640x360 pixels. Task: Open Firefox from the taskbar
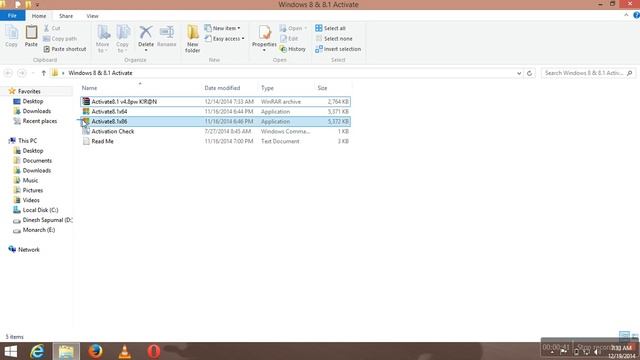click(x=95, y=351)
